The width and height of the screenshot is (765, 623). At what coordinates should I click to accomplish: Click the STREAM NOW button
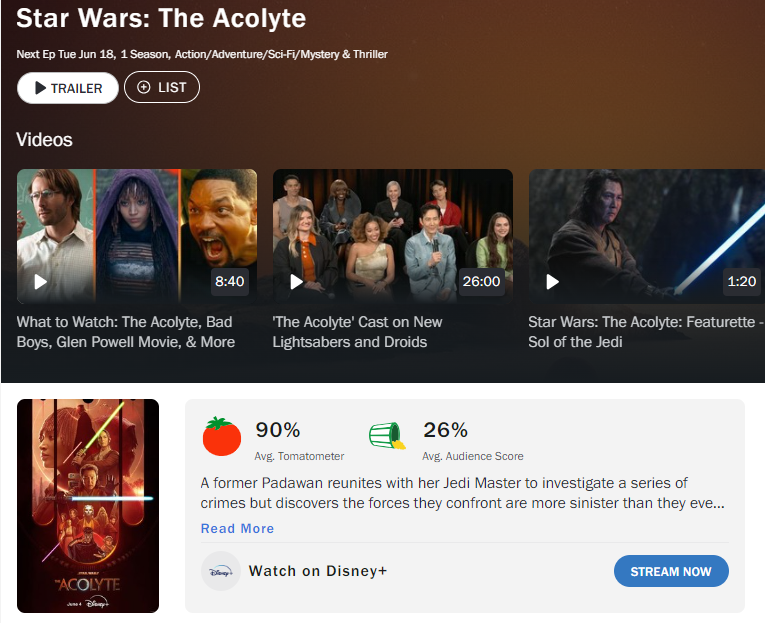click(x=671, y=571)
